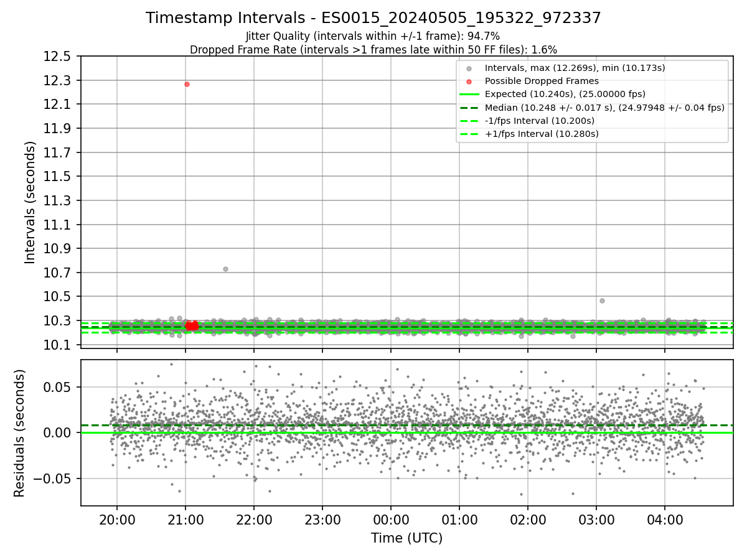This screenshot has height=560, width=747.
Task: Click the '12.1' y-axis tick label
Action: [x=59, y=105]
